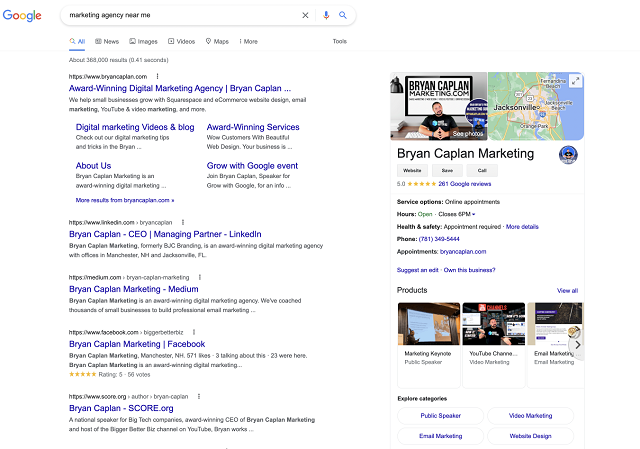Open the Marketing Keynote product card

click(429, 345)
